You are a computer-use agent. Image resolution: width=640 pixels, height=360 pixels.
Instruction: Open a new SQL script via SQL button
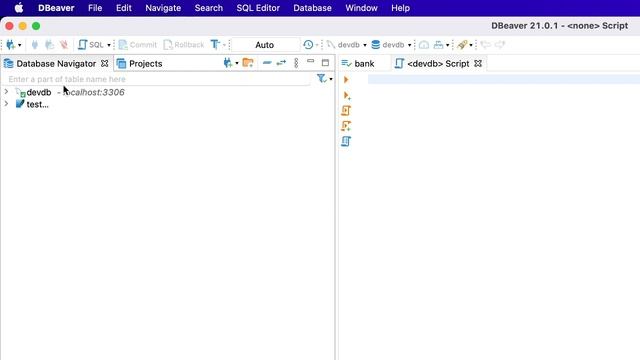coord(91,44)
